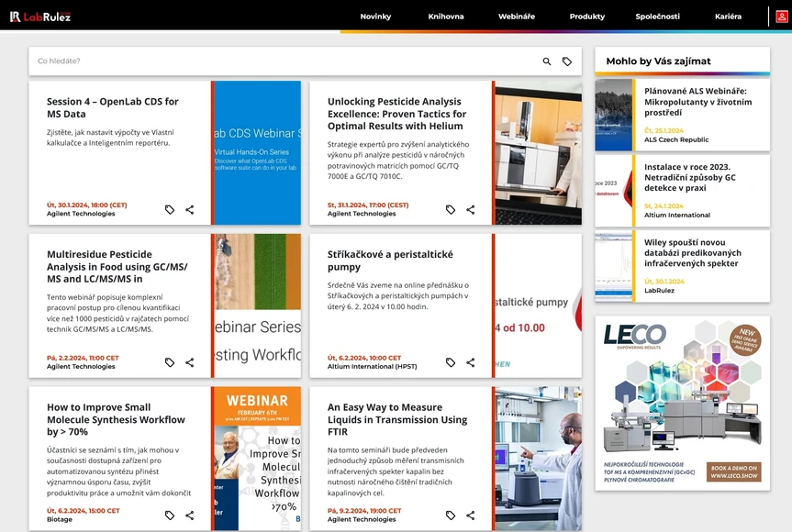Viewport: 792px width, 532px height.
Task: Click the tag icon on Session 4 OpenLab card
Action: (x=169, y=209)
